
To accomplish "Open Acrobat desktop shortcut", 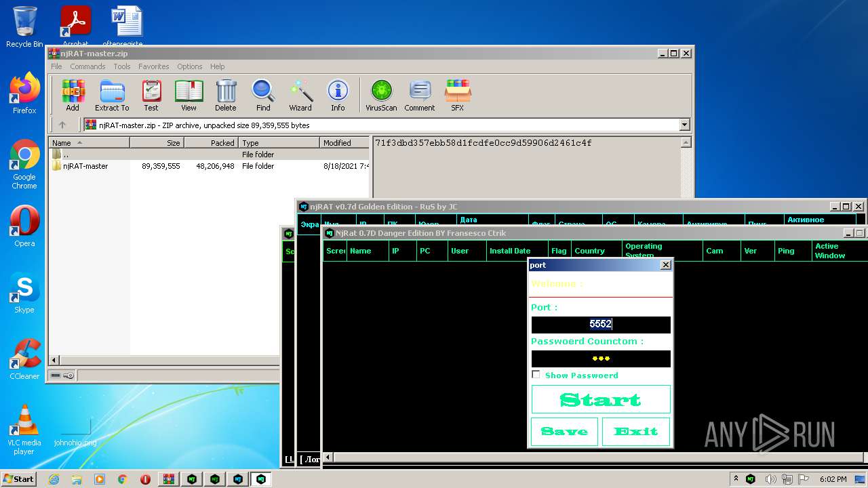I will [76, 26].
